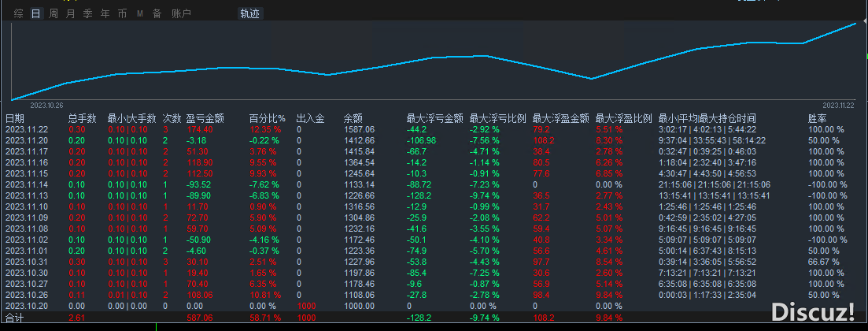The width and height of the screenshot is (868, 331).
Task: Open the 月 monthly statistics tab
Action: [x=70, y=13]
